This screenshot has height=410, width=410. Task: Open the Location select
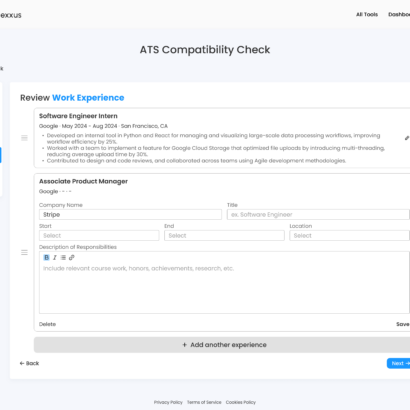pos(349,236)
